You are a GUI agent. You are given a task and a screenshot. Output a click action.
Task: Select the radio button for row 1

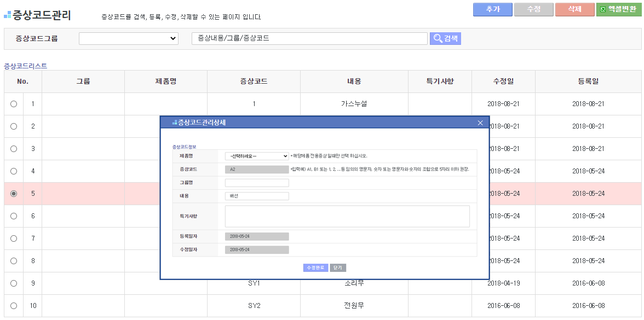click(14, 104)
